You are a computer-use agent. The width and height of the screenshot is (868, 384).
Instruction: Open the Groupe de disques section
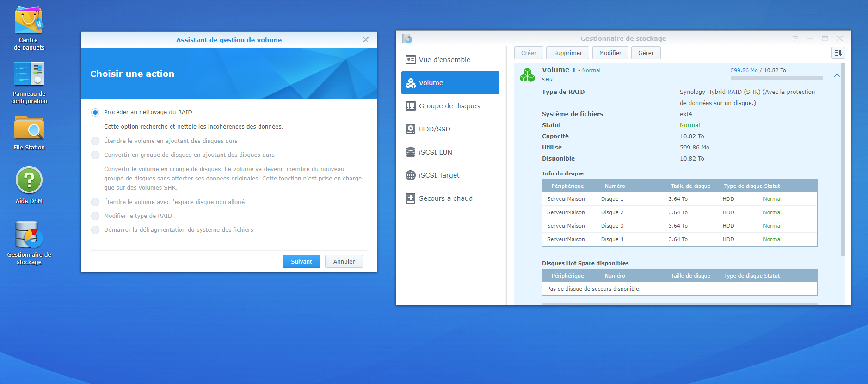(x=450, y=106)
